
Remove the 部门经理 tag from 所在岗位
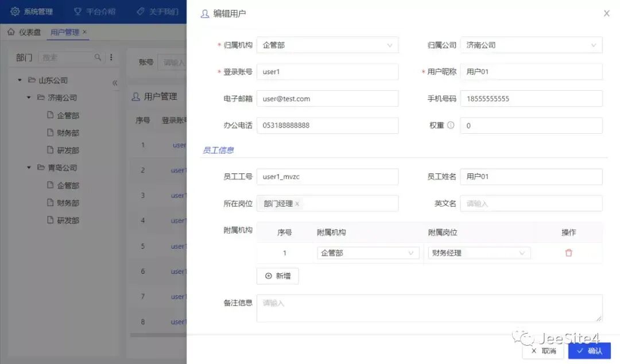point(297,204)
